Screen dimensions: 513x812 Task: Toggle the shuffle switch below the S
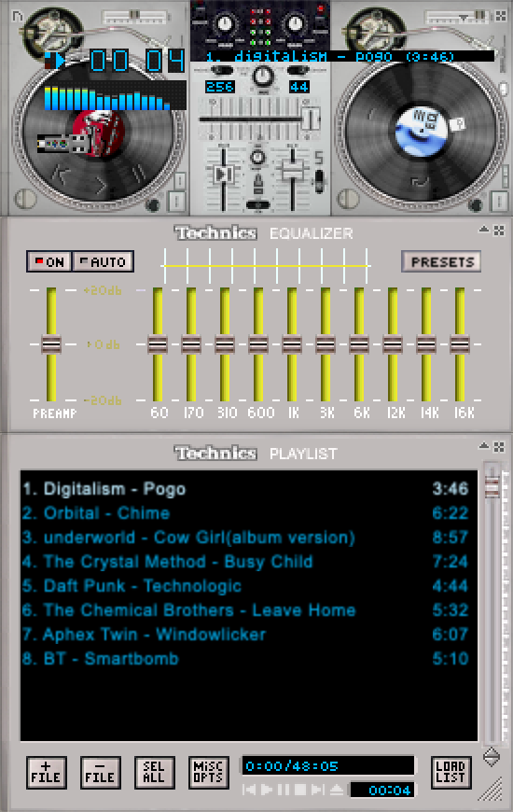pyautogui.click(x=319, y=181)
